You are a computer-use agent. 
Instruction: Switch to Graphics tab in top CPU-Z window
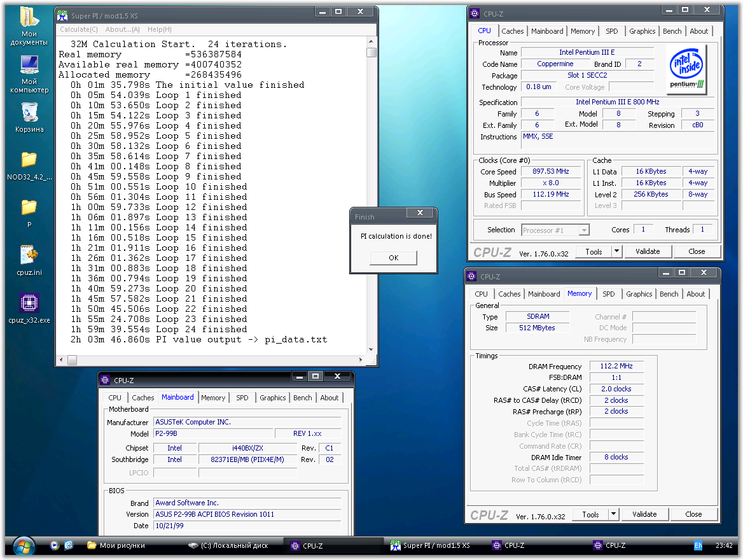tap(642, 31)
